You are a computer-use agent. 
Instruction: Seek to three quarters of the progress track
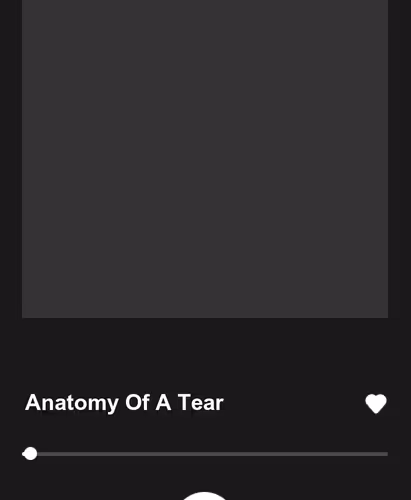tap(296, 454)
